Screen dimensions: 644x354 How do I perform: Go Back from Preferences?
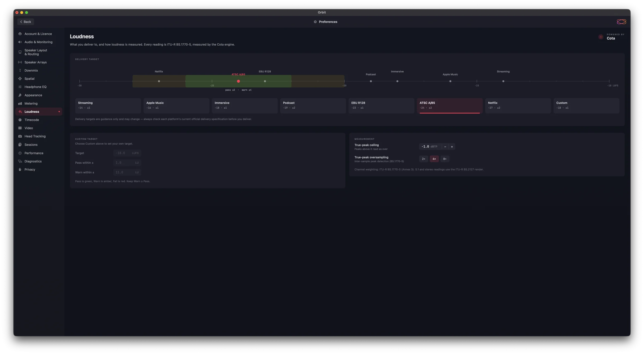26,22
